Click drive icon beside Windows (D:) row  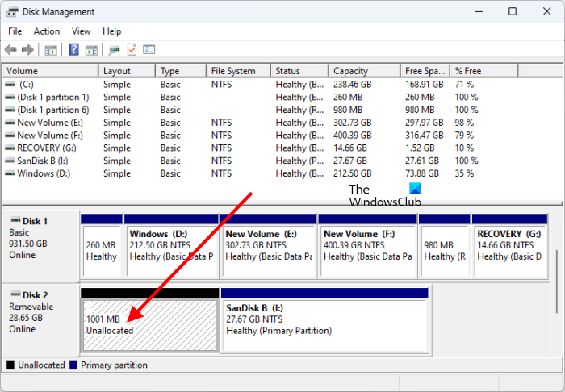coord(10,173)
